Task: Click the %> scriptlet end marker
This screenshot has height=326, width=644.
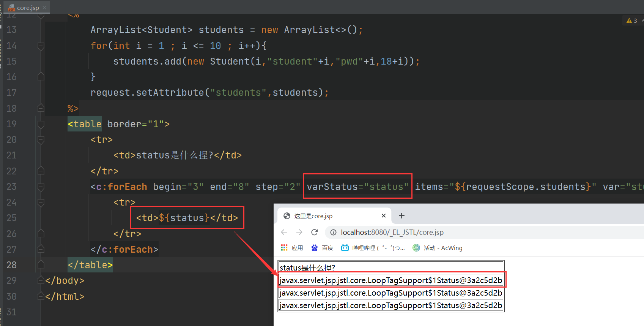Action: tap(73, 108)
